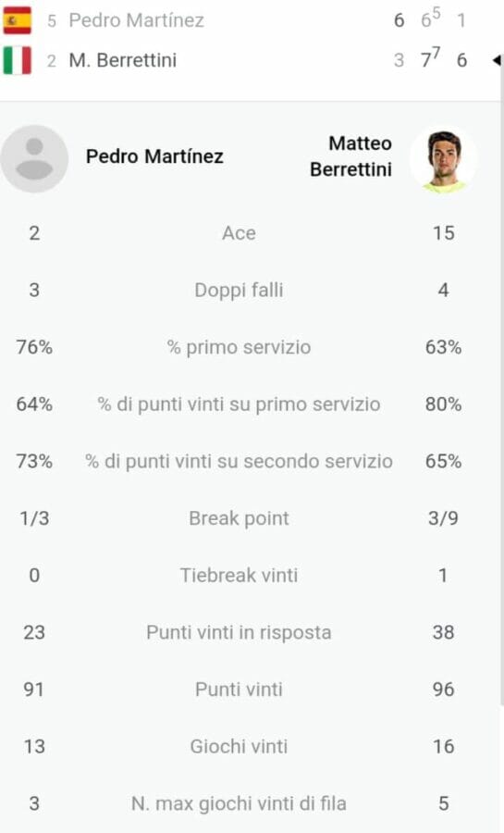Select % di punti vinti su secondo servizio

point(239,461)
